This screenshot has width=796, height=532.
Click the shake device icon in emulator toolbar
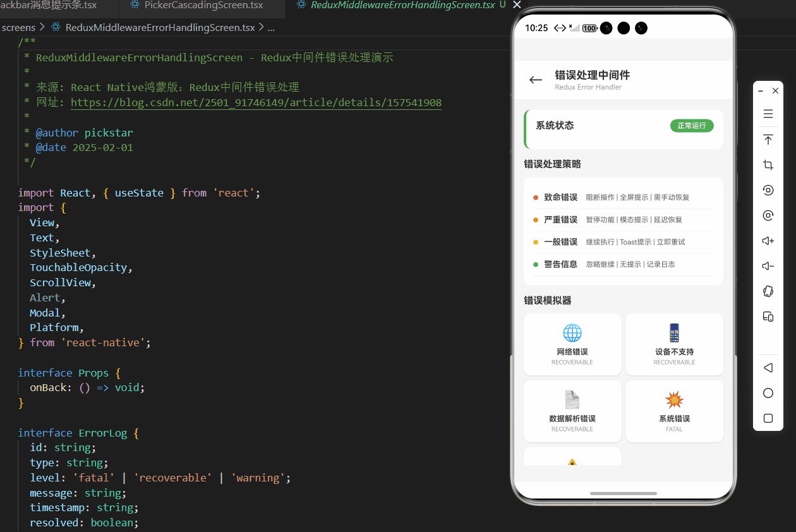pyautogui.click(x=768, y=291)
